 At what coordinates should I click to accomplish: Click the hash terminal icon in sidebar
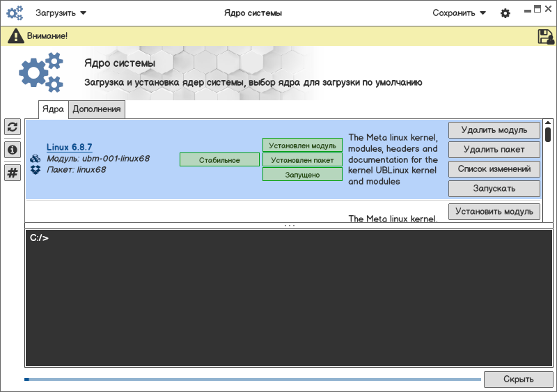[x=13, y=173]
